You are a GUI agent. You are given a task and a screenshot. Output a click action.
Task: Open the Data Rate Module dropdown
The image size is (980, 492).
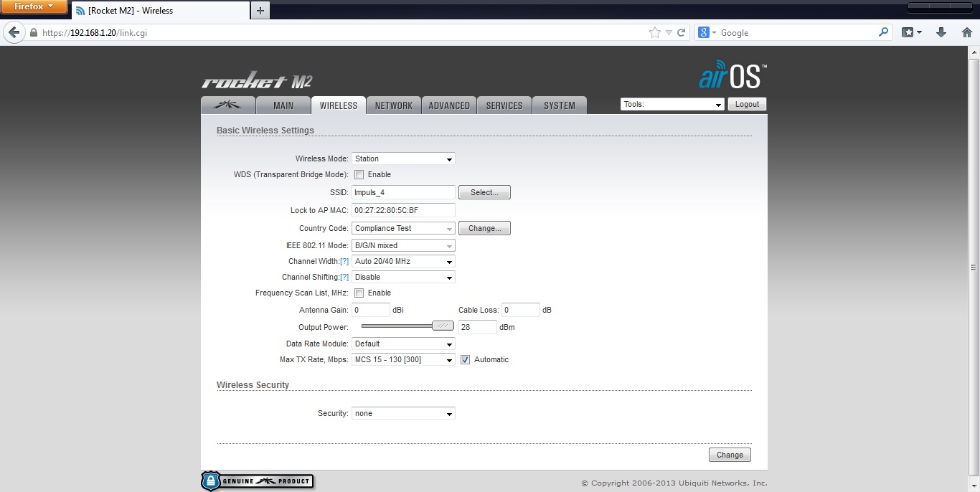point(403,344)
